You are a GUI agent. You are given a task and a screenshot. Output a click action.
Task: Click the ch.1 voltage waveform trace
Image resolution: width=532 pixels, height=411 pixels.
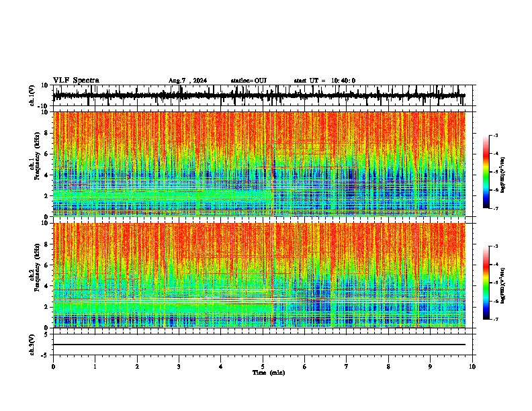259,95
